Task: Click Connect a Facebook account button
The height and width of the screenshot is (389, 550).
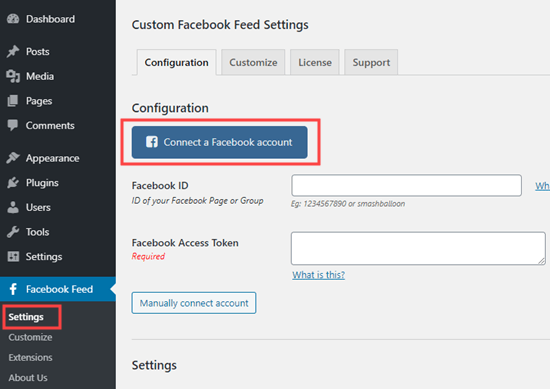Action: [x=220, y=142]
